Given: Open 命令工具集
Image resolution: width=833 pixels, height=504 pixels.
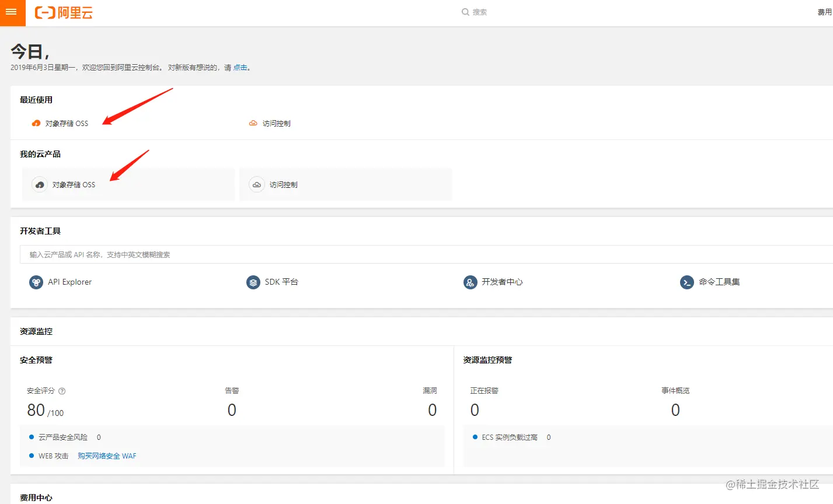Looking at the screenshot, I should [x=719, y=282].
